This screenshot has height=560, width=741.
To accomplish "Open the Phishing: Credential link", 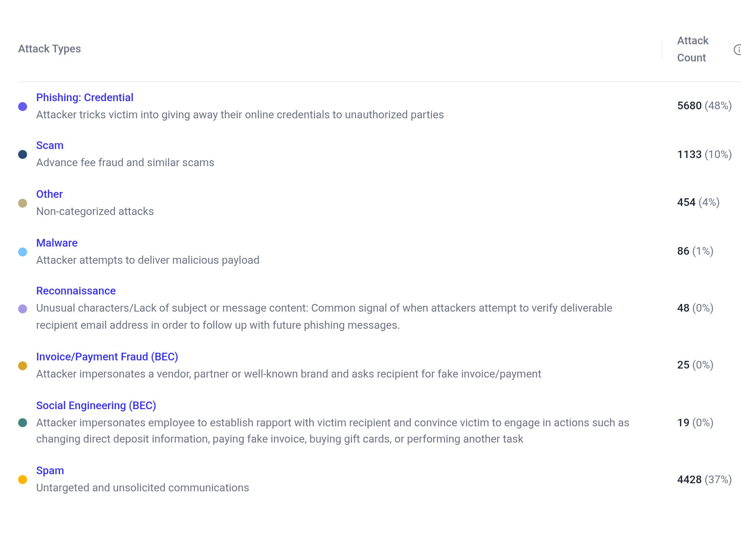I will pyautogui.click(x=84, y=98).
